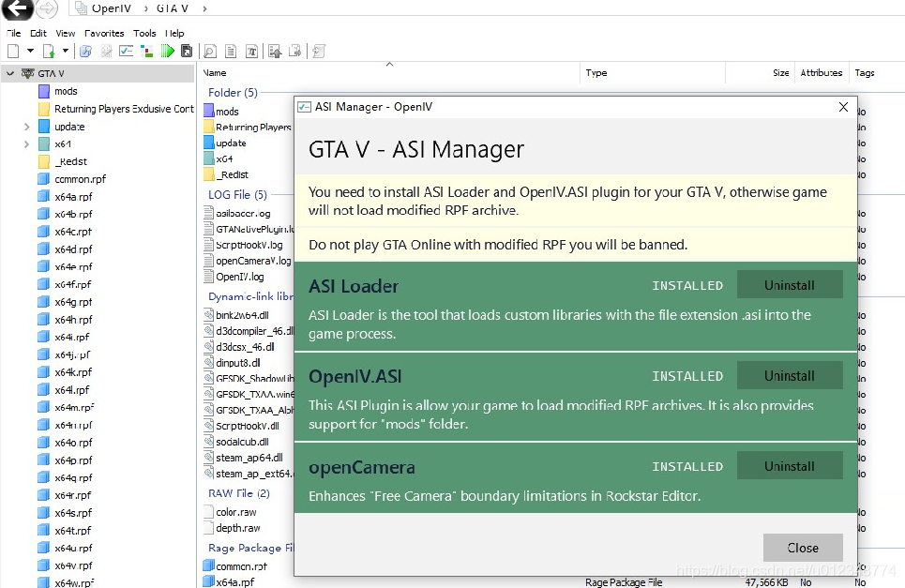Select OpenIV.log in the file list

[234, 277]
